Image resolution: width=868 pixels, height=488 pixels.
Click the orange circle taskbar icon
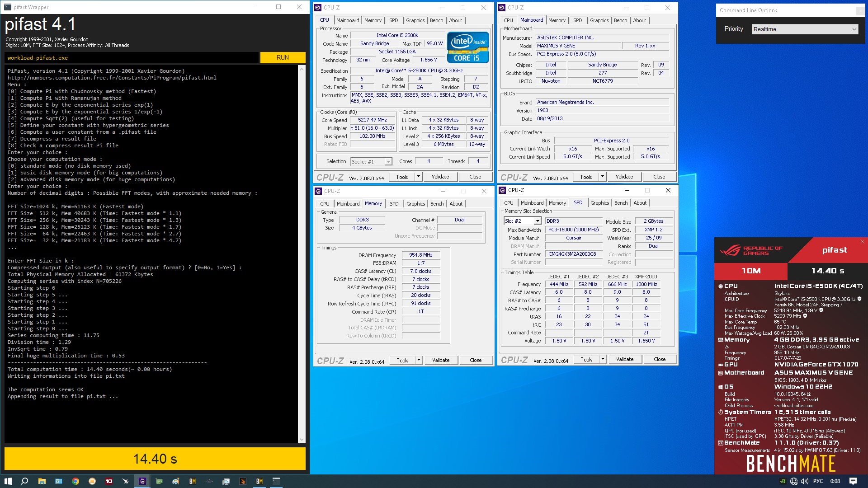pos(92,481)
